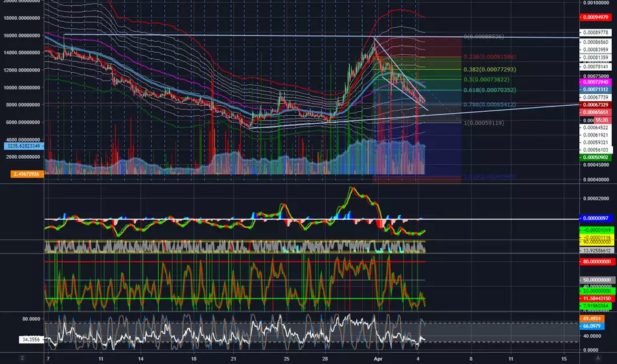Click the 0.00081359 price label
The height and width of the screenshot is (364, 617).
tap(596, 58)
